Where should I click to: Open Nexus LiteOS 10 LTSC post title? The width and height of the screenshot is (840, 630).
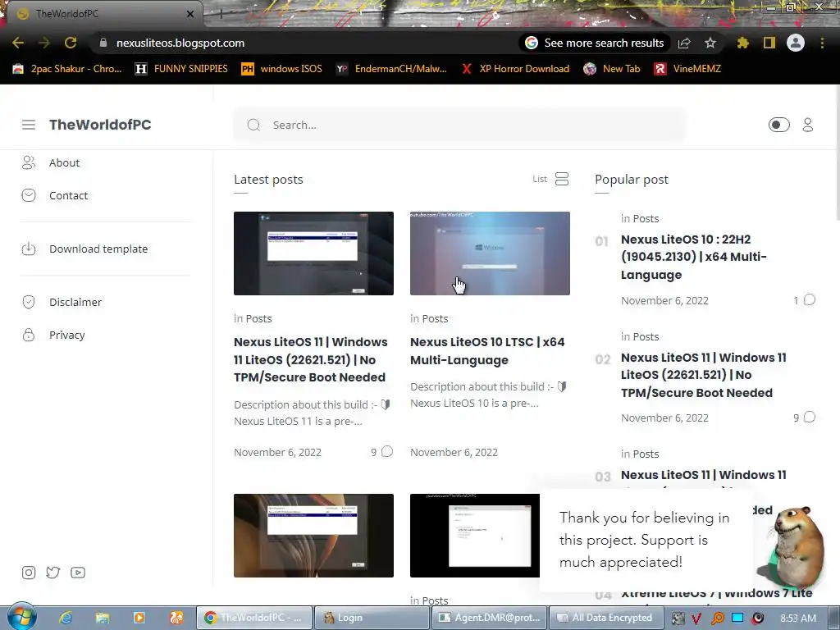pos(487,351)
